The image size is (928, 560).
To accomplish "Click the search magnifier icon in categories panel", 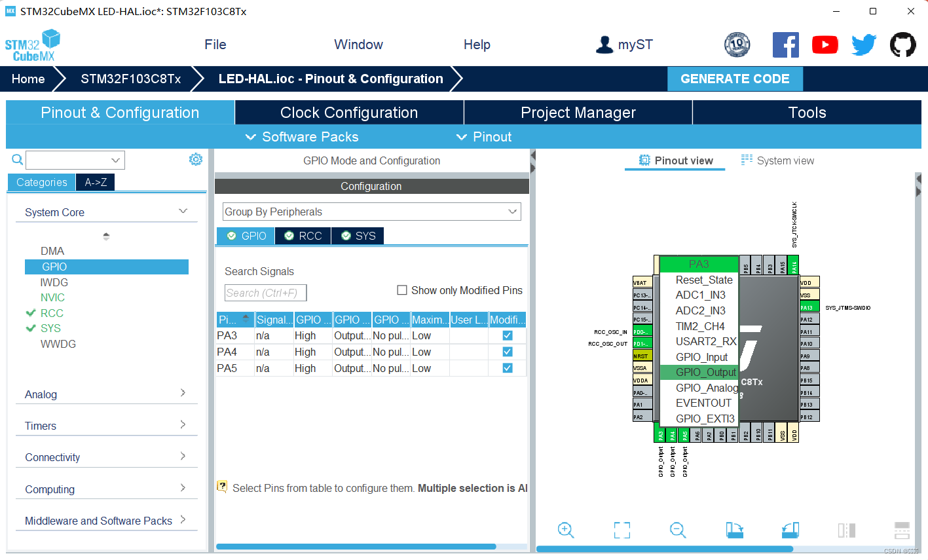I will [18, 159].
